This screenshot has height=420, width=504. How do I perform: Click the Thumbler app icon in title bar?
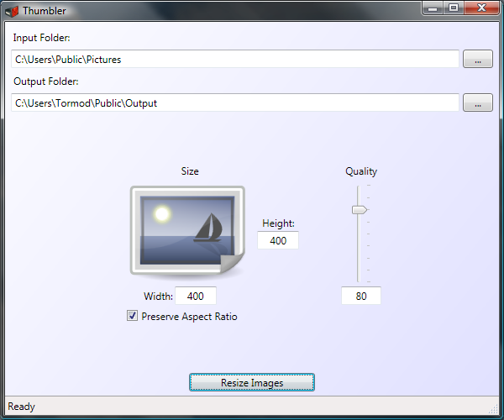point(12,11)
